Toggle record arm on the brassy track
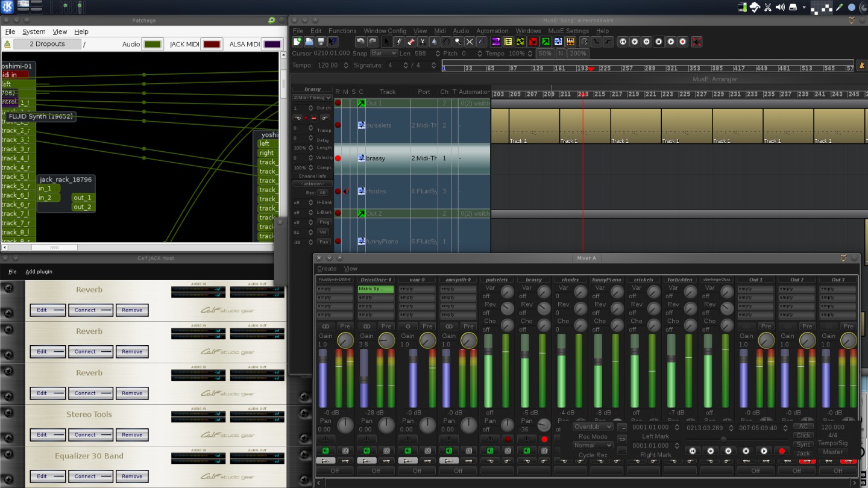Image resolution: width=868 pixels, height=488 pixels. click(x=338, y=158)
